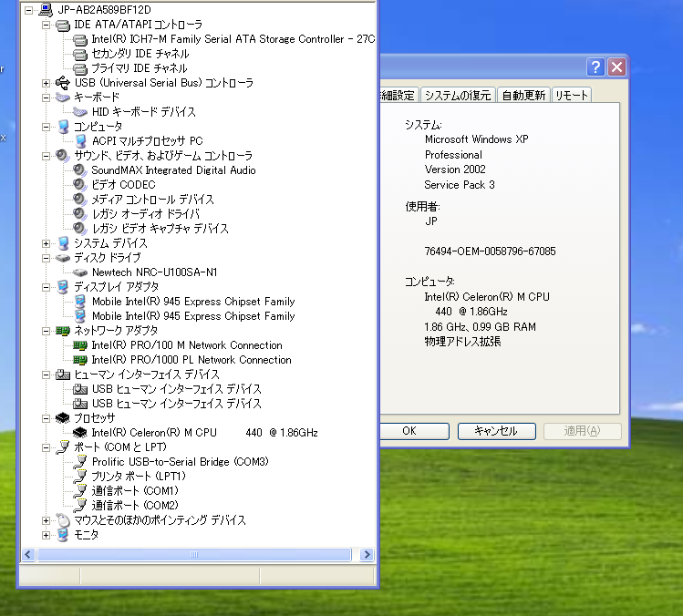Click the マウス pointing devices category icon
This screenshot has height=616, width=683.
pyautogui.click(x=63, y=520)
